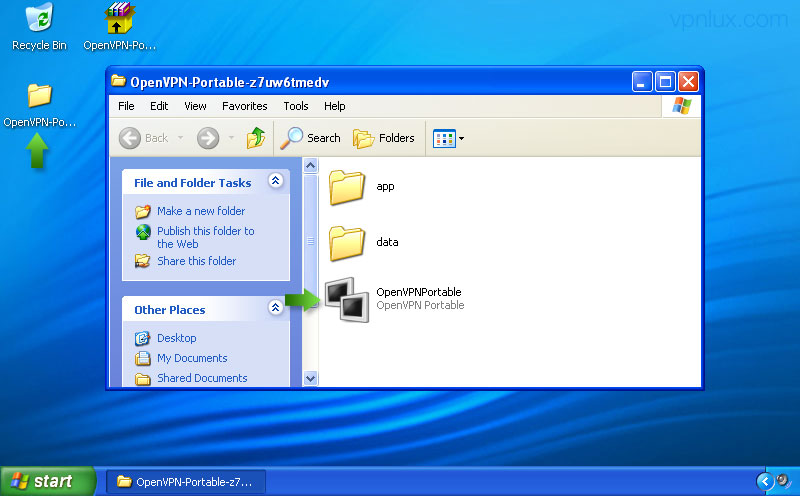Click the task pane scrollbar thumb
The width and height of the screenshot is (800, 496).
click(310, 241)
